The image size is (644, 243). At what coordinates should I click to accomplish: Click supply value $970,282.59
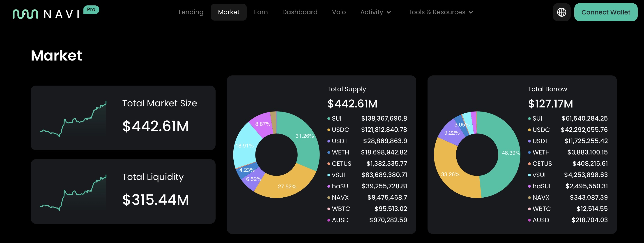click(x=388, y=220)
